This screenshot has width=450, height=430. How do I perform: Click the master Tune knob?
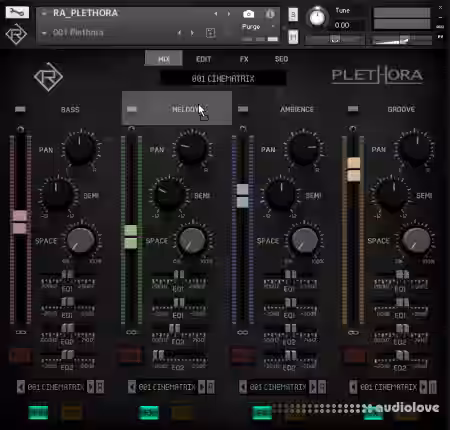(317, 17)
